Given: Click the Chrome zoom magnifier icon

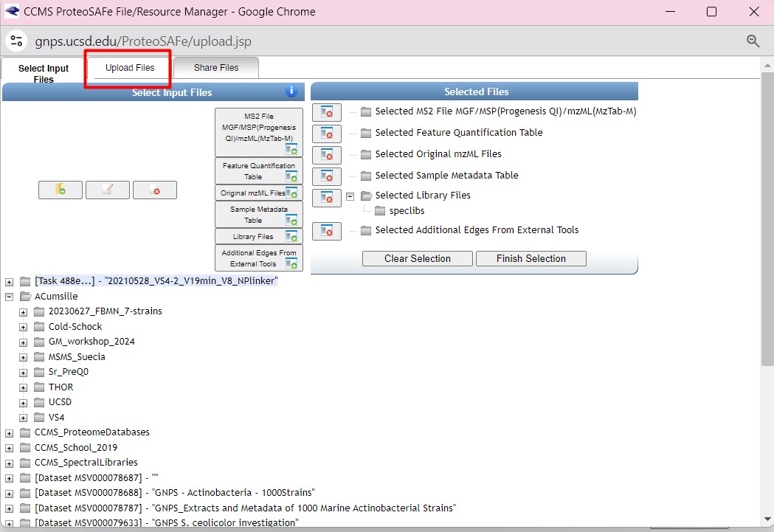Looking at the screenshot, I should tap(753, 41).
